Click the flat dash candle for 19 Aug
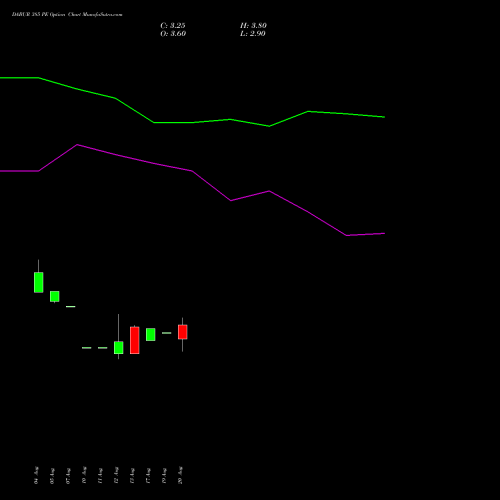Image resolution: width=500 pixels, height=500 pixels. tap(167, 333)
